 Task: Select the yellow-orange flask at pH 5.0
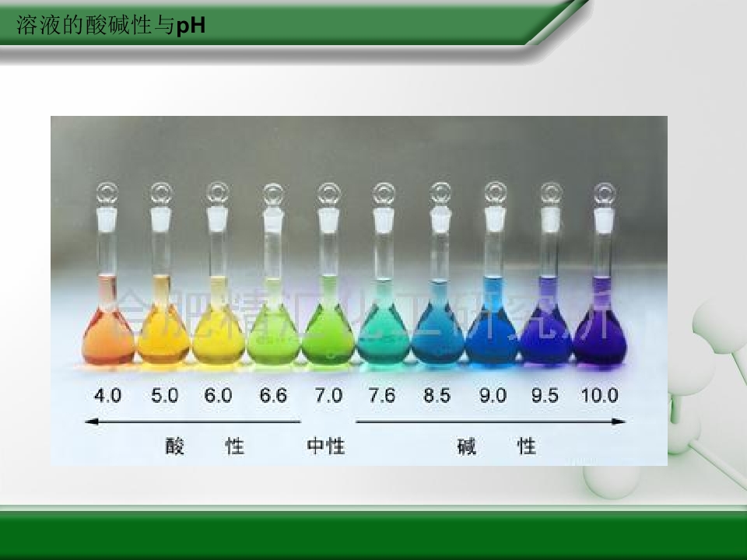coord(162,336)
